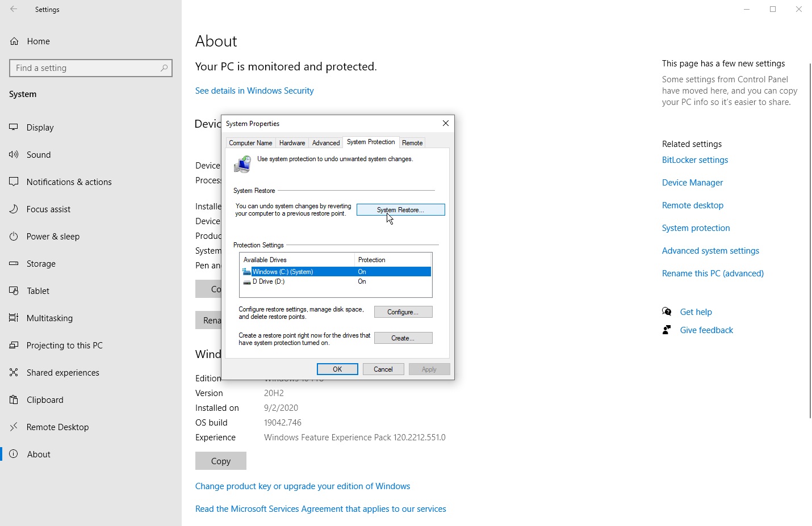Click the System Restore... button
Screen dimensions: 812x526
[400, 210]
